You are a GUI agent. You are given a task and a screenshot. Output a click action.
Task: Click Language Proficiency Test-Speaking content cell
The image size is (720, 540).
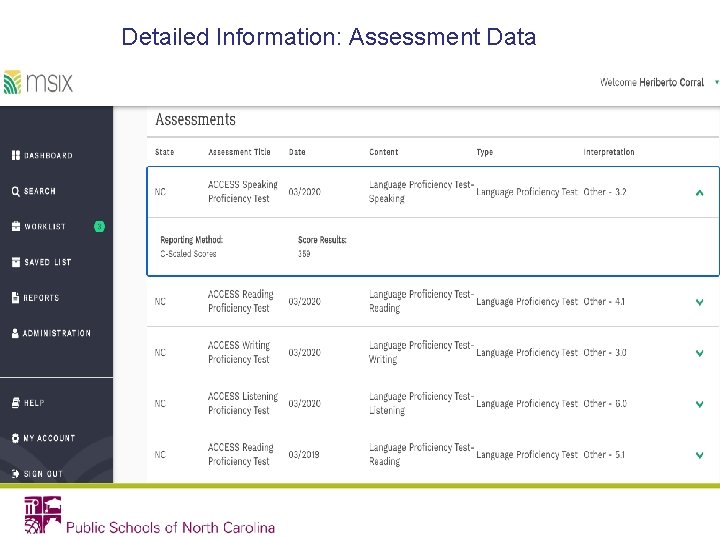[421, 191]
